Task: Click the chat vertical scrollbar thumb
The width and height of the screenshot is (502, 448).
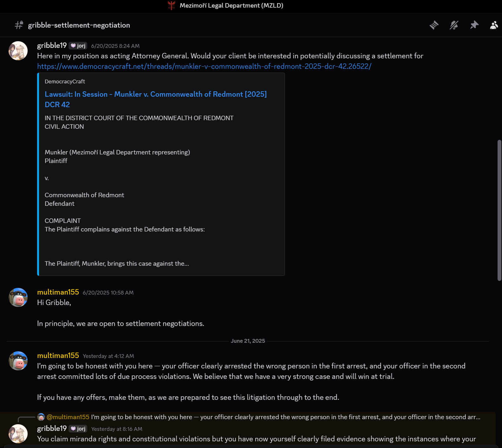Action: [x=499, y=210]
